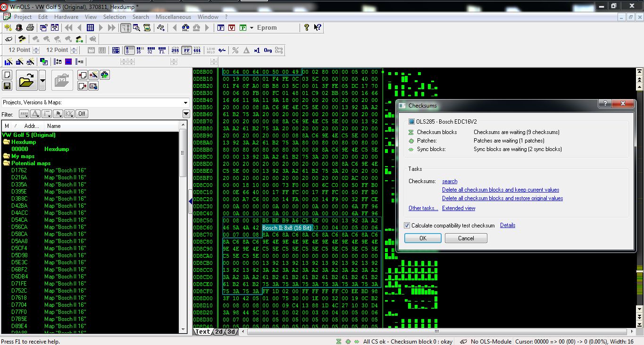Viewport: 644px width, 345px height.
Task: Click OK in Checksums dialog
Action: [423, 238]
